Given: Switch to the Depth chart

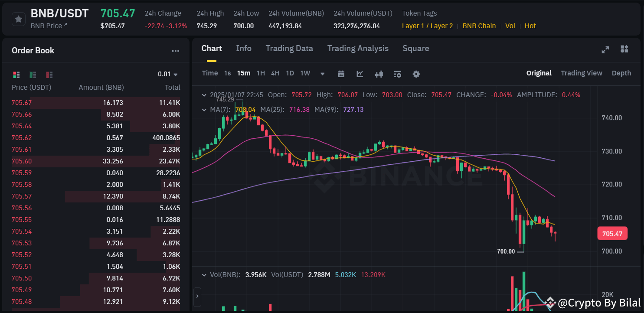Looking at the screenshot, I should (621, 73).
